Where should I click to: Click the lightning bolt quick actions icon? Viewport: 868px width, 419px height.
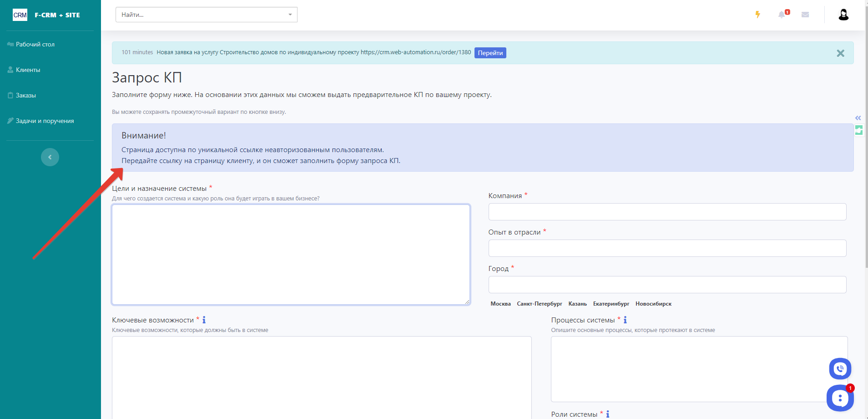(757, 15)
